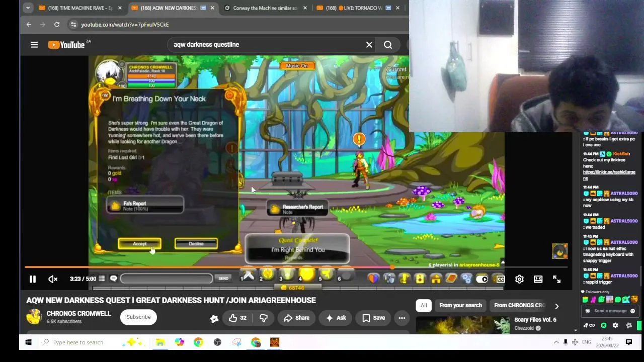Viewport: 644px width, 362px height.
Task: View site information next to the URL
Action: tap(73, 24)
